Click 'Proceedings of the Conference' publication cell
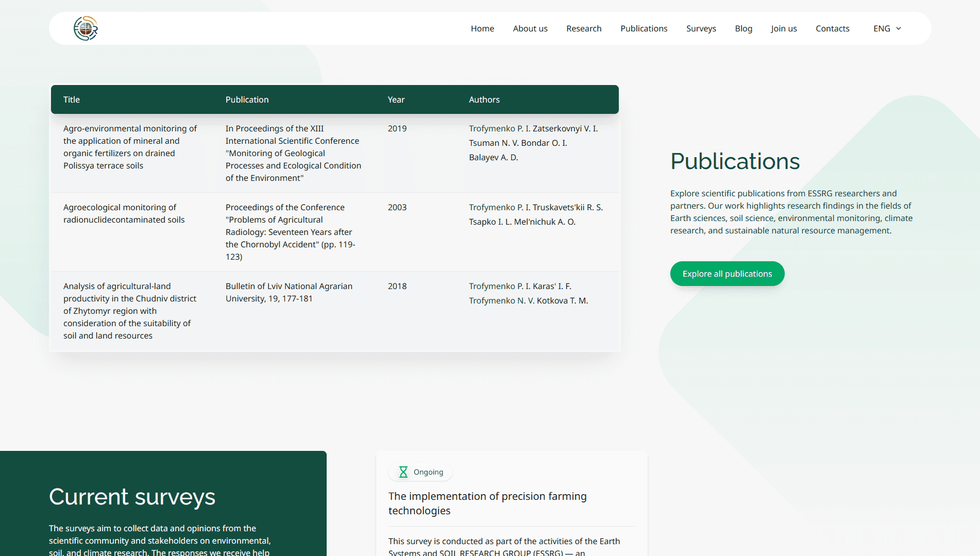The image size is (980, 556). pos(291,232)
